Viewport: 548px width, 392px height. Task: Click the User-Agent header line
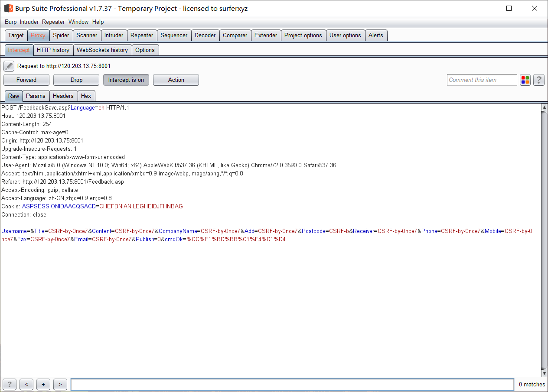[169, 165]
